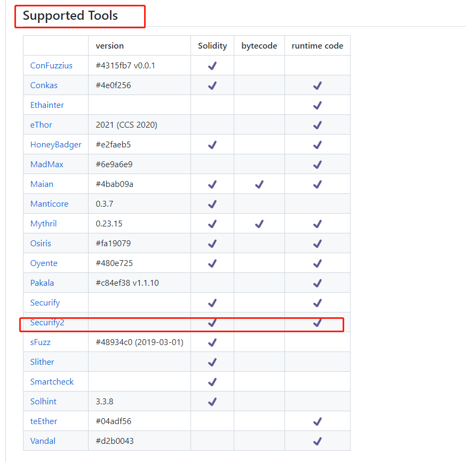This screenshot has height=462, width=476.
Task: Click the runtime code checkmark for Vandal
Action: (x=317, y=441)
